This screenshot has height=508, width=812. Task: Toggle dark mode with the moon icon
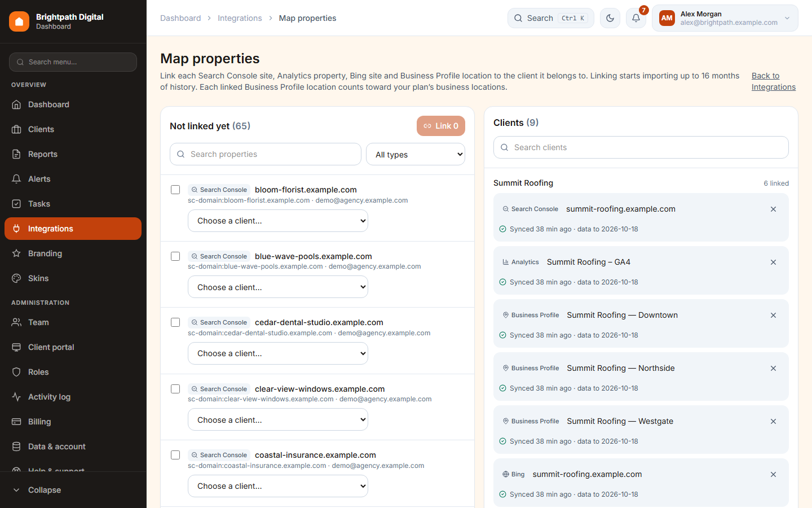pyautogui.click(x=610, y=18)
